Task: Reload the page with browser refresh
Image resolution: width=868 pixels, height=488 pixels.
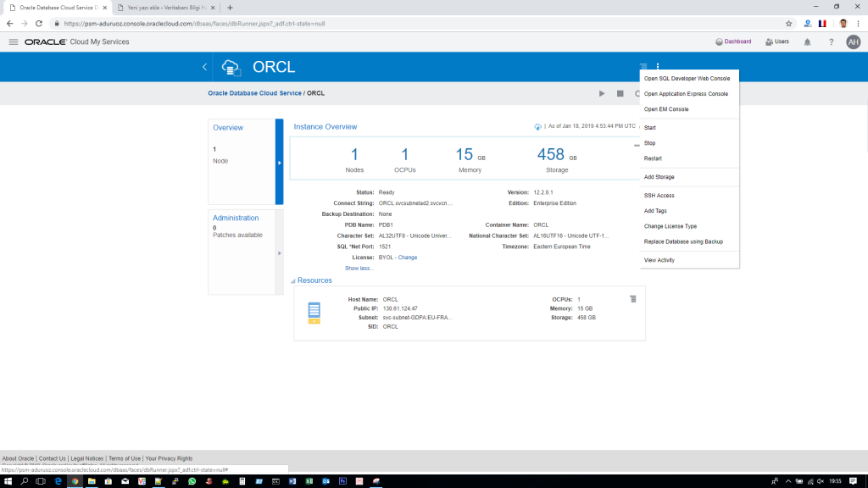Action: (x=39, y=24)
